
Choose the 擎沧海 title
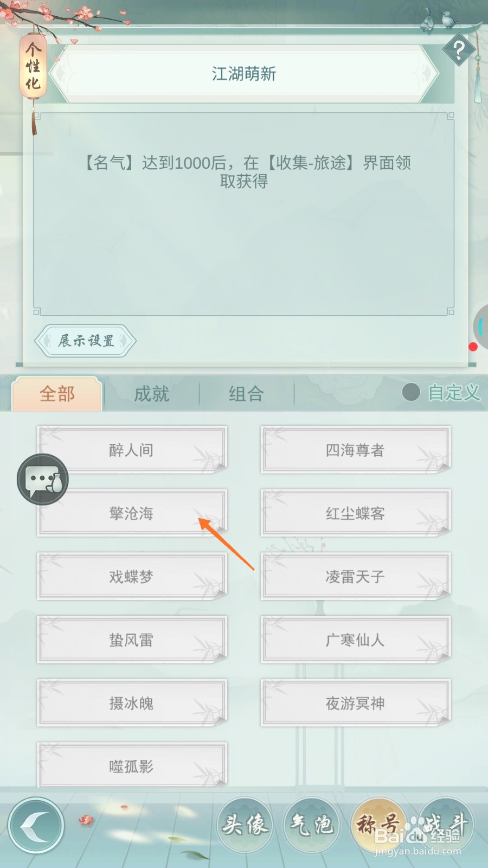[132, 513]
